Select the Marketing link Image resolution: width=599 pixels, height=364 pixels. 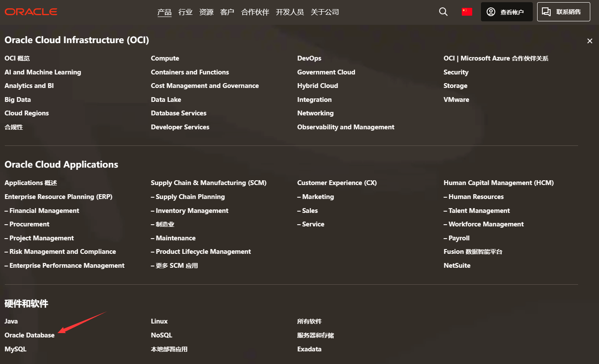(x=316, y=197)
